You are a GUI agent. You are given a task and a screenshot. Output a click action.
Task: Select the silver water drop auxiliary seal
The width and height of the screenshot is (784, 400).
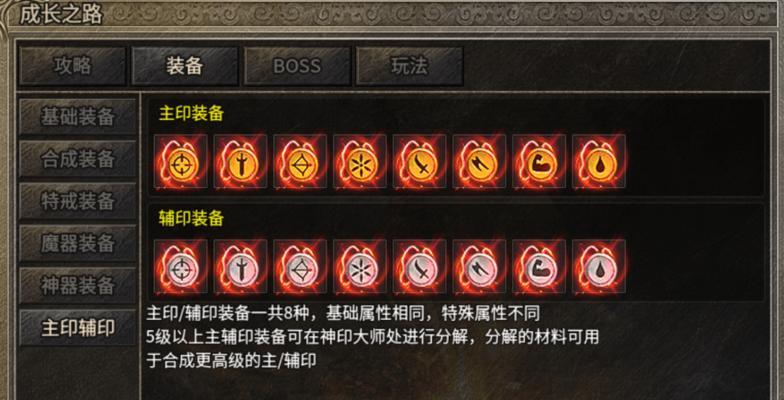tap(599, 266)
